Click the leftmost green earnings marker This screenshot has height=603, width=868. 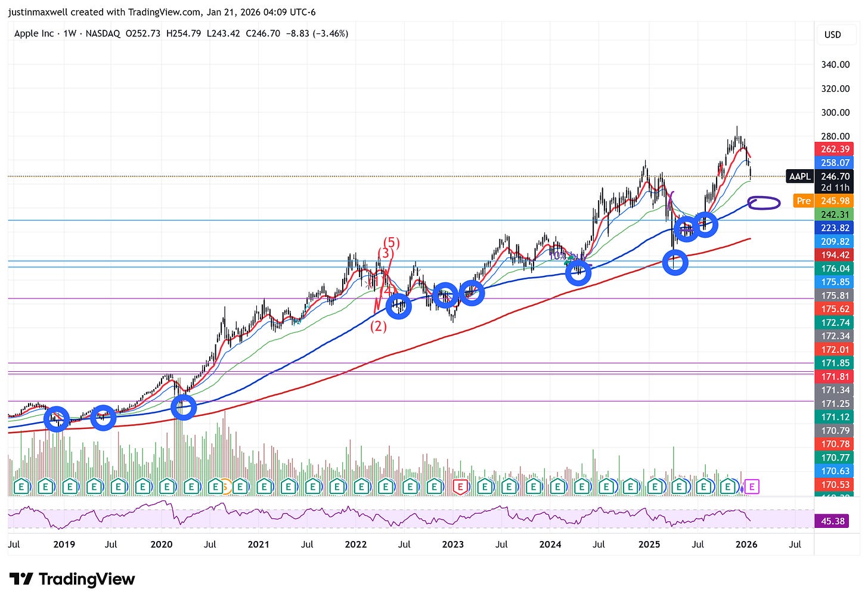tap(21, 487)
